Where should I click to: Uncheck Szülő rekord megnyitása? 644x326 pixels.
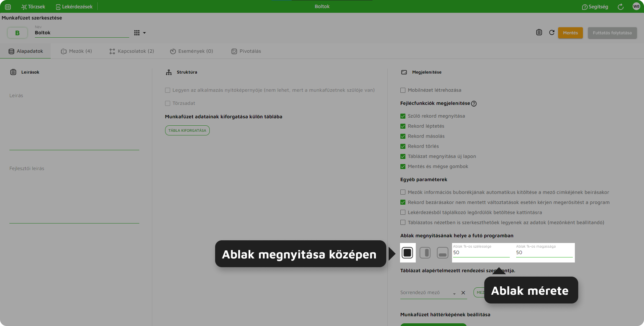click(403, 116)
